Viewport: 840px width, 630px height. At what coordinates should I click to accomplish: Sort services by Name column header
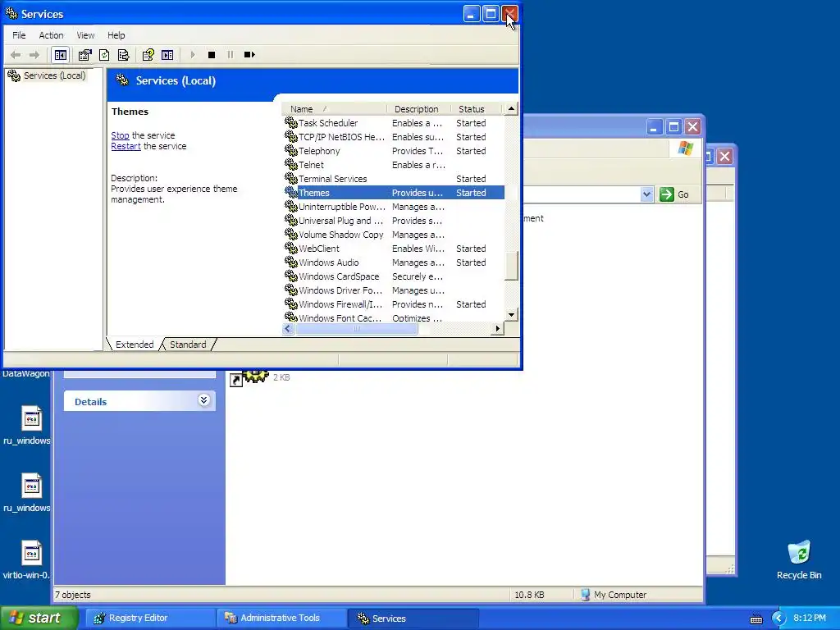coord(333,109)
